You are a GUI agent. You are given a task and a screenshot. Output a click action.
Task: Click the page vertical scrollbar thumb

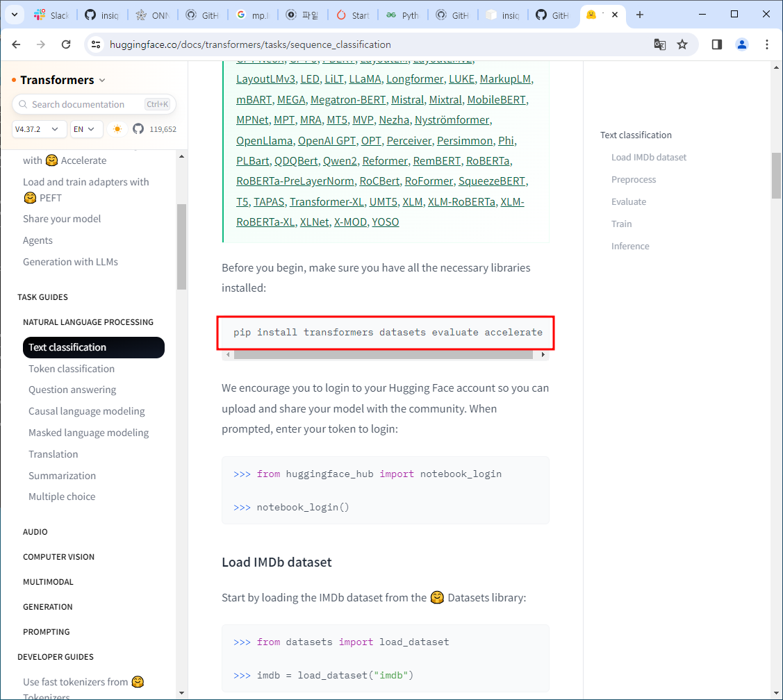776,176
